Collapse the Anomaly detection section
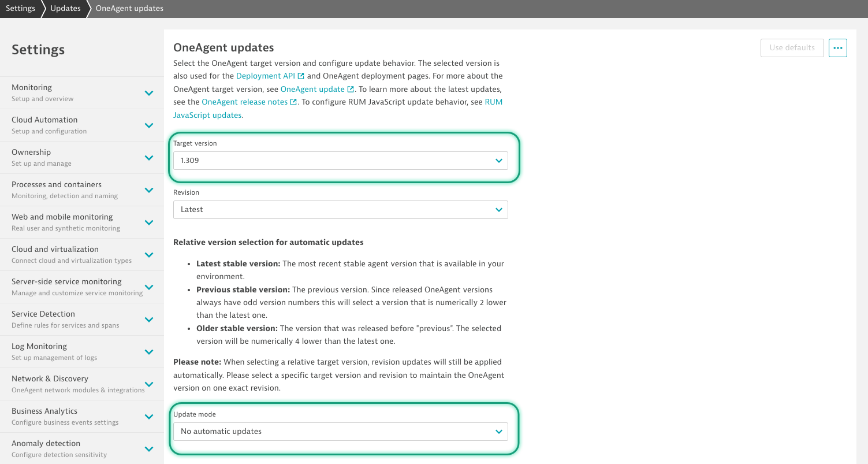This screenshot has height=464, width=868. [149, 448]
